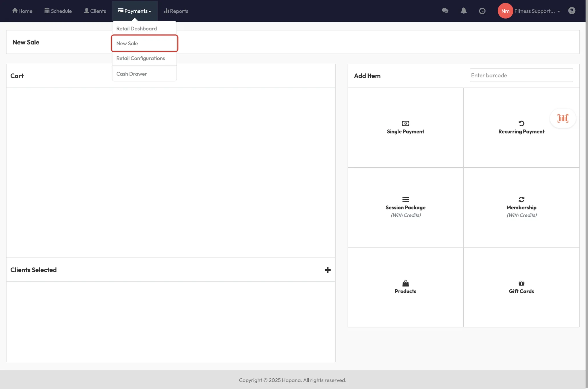Open the help question mark icon

[x=572, y=11]
